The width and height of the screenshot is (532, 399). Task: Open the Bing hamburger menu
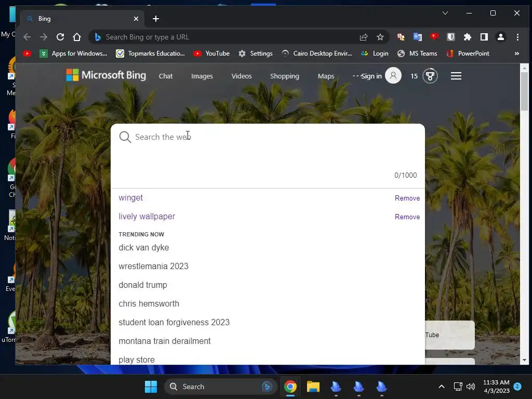(456, 76)
